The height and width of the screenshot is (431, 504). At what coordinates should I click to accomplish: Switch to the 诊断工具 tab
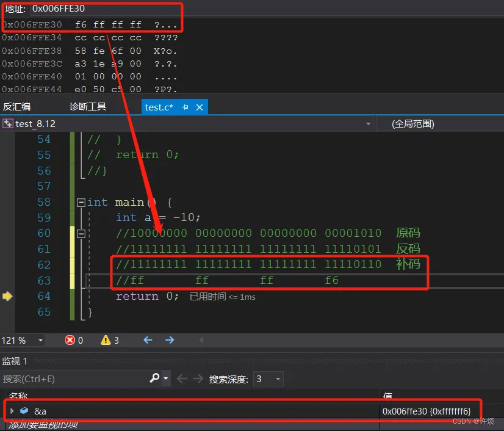point(88,106)
